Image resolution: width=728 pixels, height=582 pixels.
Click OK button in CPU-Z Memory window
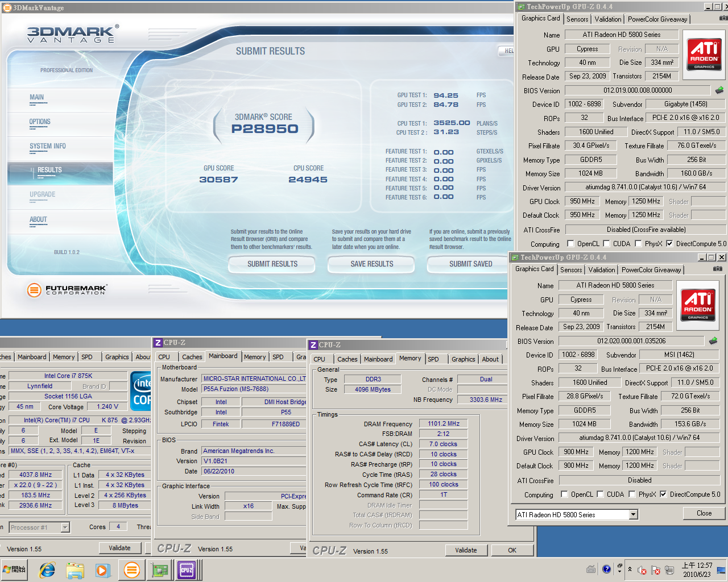click(x=512, y=550)
